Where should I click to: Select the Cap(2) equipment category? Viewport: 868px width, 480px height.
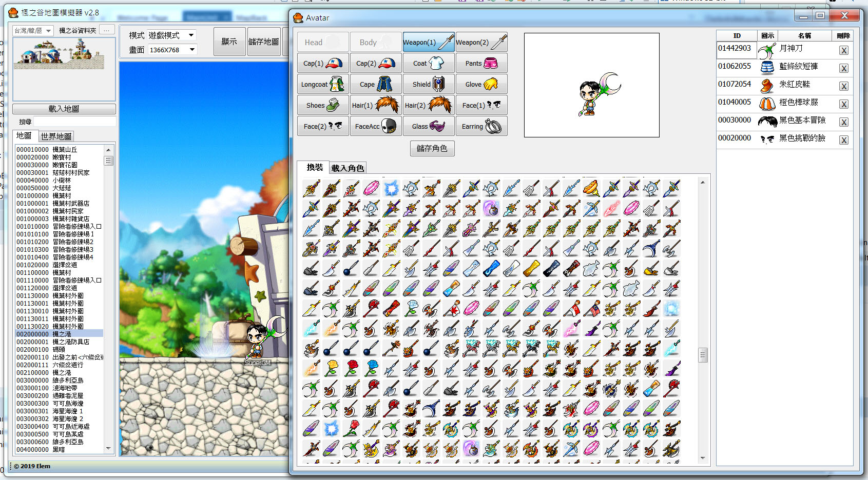click(x=376, y=63)
